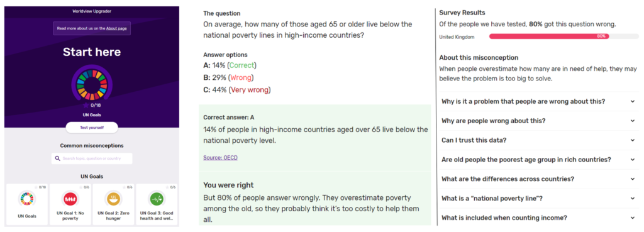The height and width of the screenshot is (232, 644).
Task: Click the Test yourself button
Action: pyautogui.click(x=92, y=128)
